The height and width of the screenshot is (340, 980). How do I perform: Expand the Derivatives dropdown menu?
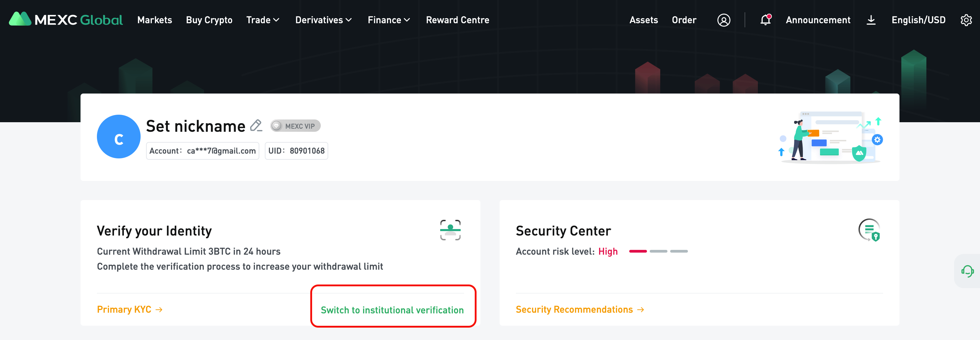(323, 20)
